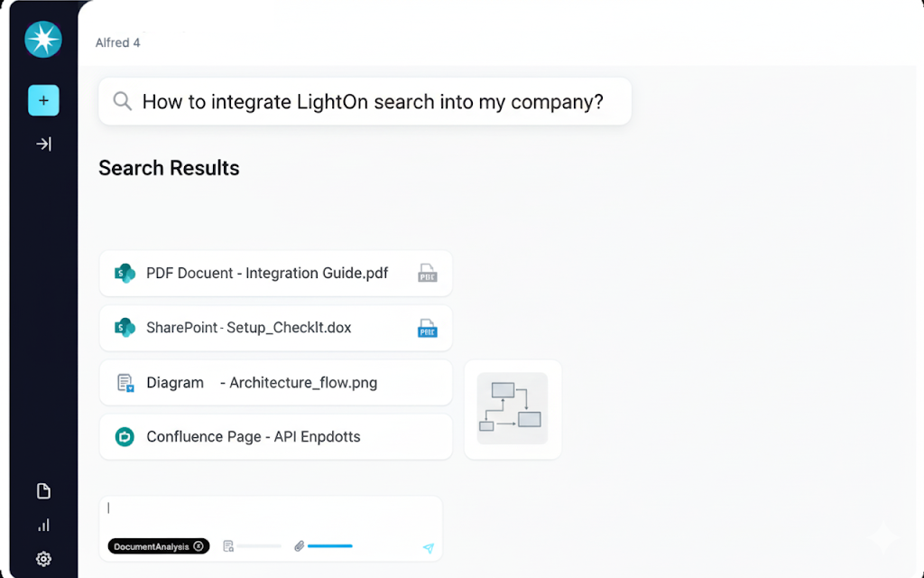Screen dimensions: 924x578
Task: Click the Alfred 4 title label
Action: (118, 42)
